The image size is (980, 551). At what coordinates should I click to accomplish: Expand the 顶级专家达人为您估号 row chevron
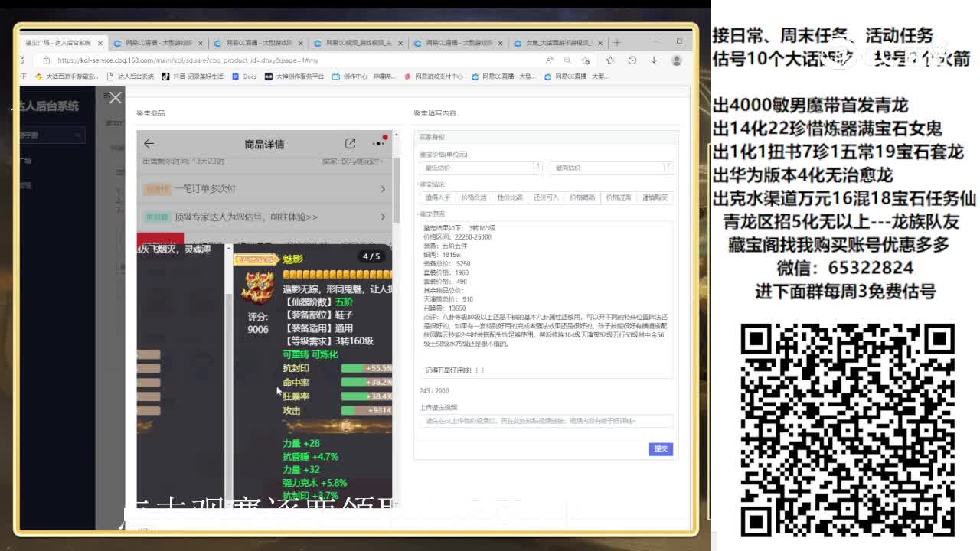(383, 217)
